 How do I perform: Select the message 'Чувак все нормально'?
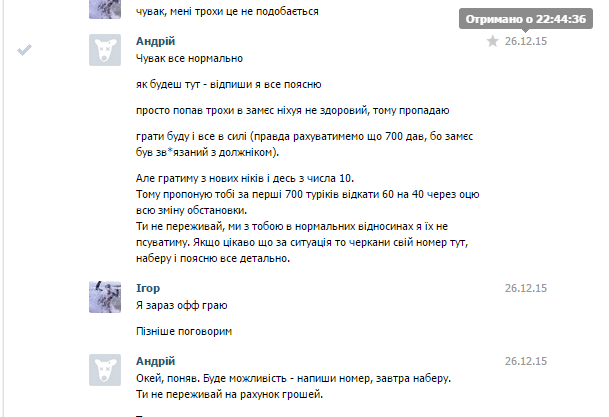click(190, 58)
